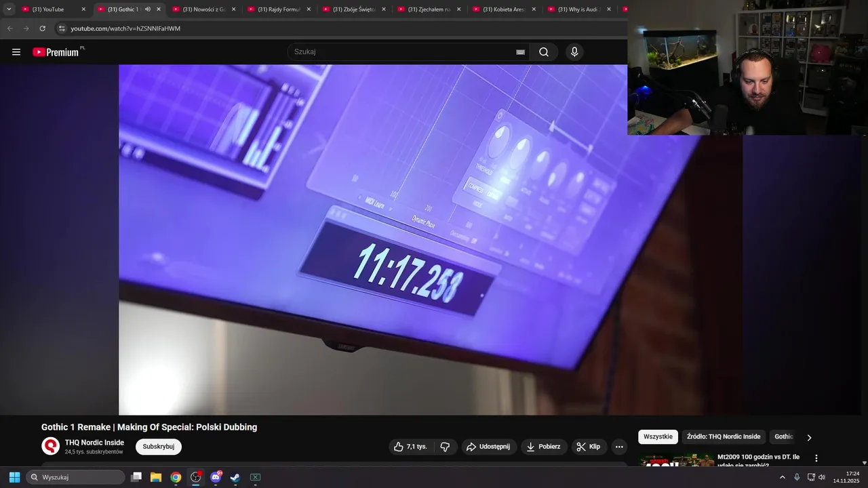This screenshot has height=488, width=868.
Task: Dislike the video with the thumbs-down icon
Action: point(445,447)
